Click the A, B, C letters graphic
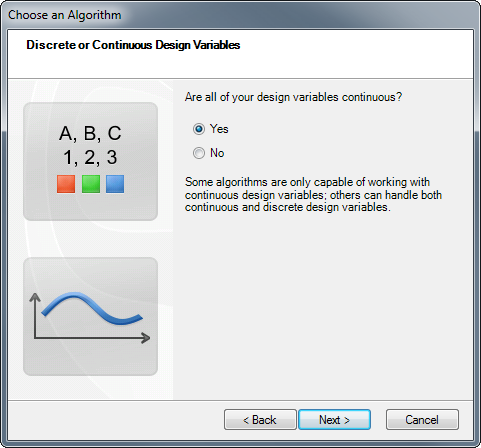Image resolution: width=481 pixels, height=448 pixels. point(90,133)
